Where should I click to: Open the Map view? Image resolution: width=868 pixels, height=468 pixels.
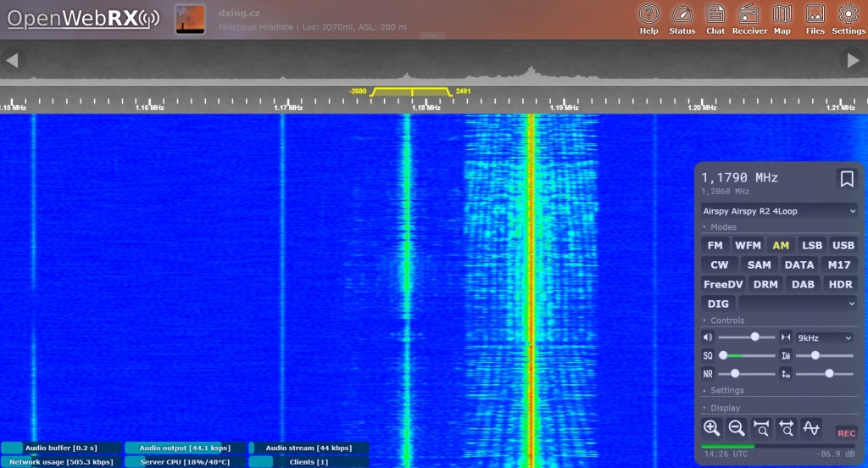(782, 19)
